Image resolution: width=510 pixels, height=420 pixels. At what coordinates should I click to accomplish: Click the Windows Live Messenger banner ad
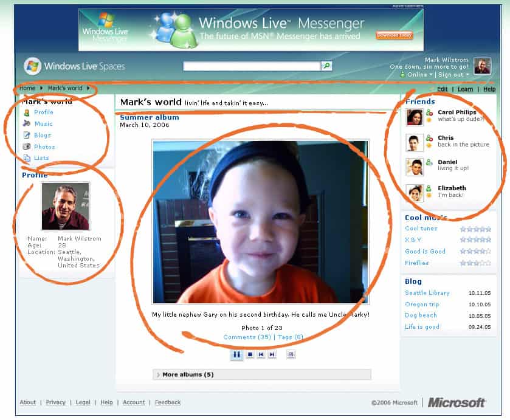(x=251, y=30)
